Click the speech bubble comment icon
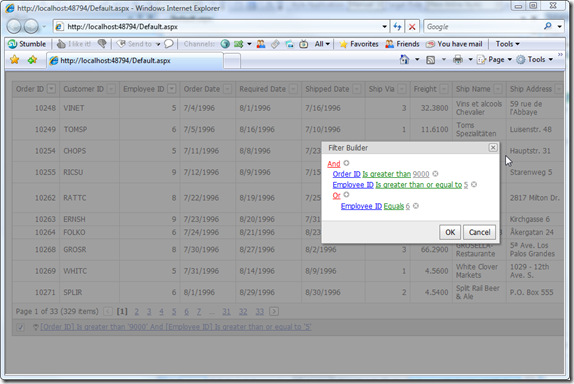The image size is (574, 384). click(169, 44)
